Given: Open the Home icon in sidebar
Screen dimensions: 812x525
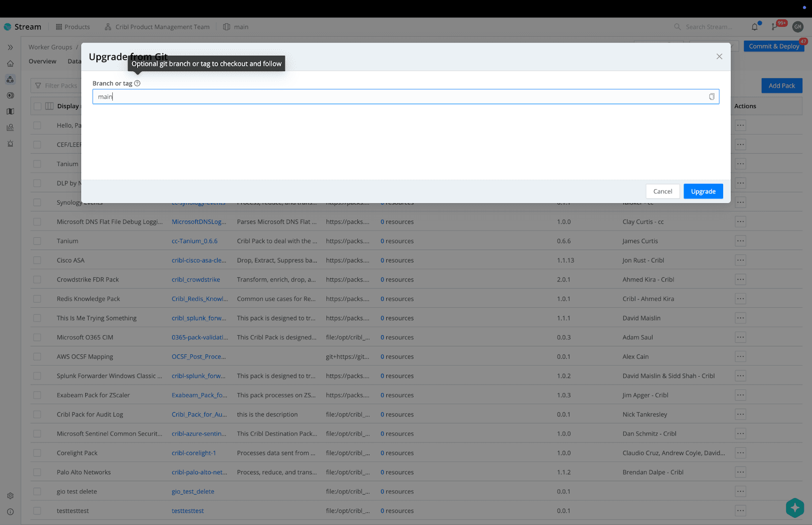Looking at the screenshot, I should (10, 63).
